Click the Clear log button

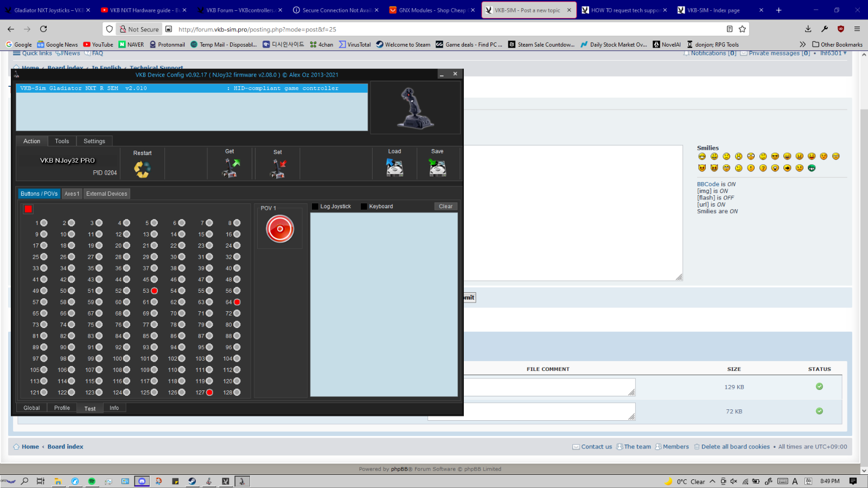click(x=445, y=207)
